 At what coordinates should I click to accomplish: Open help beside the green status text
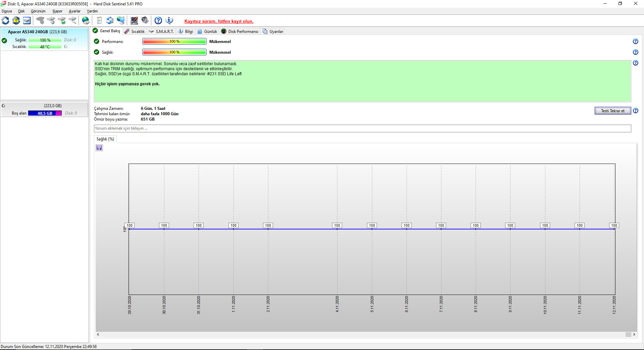[x=635, y=63]
